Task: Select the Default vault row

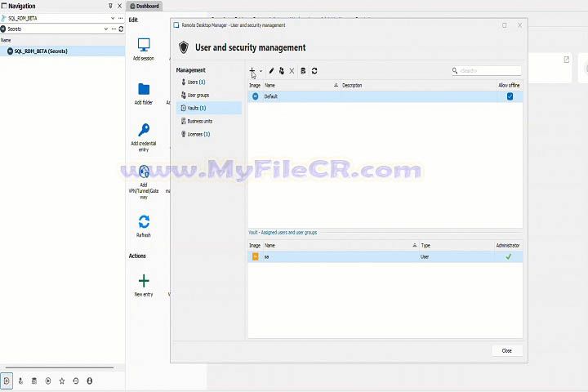Action: coord(385,96)
